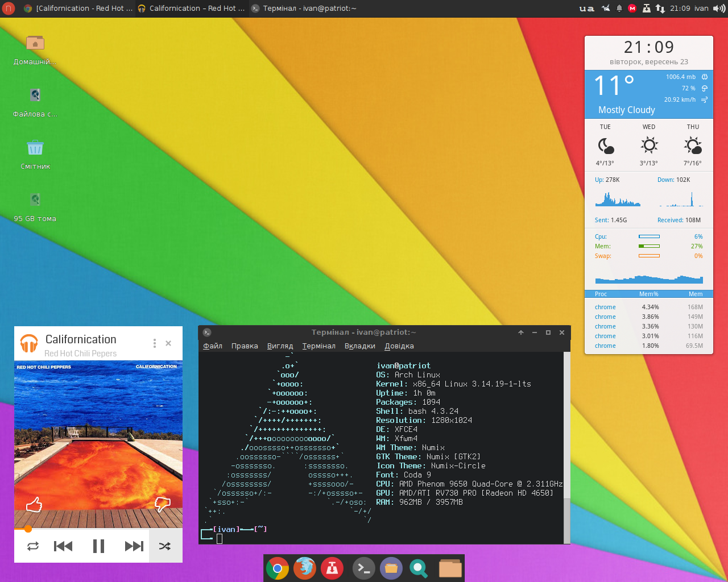Click the 21:09 clock in top panel
Screen dimensions: 728x582
pos(680,8)
